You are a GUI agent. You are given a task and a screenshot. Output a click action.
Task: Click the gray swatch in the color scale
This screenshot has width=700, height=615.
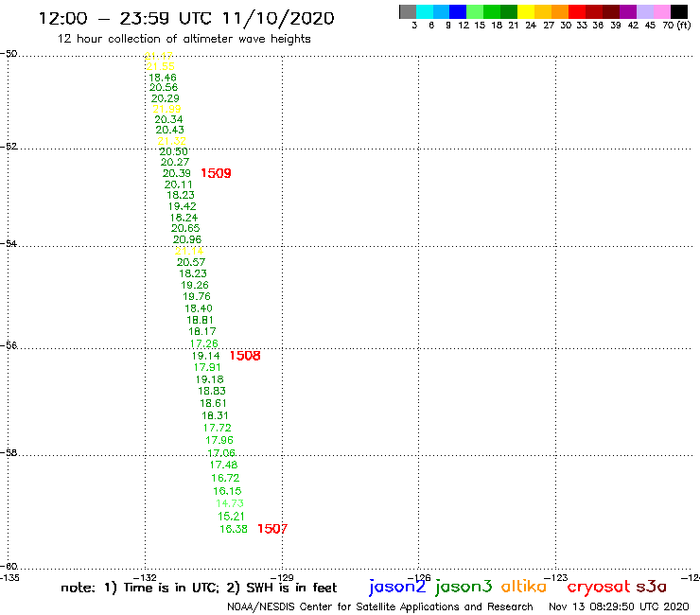point(408,11)
